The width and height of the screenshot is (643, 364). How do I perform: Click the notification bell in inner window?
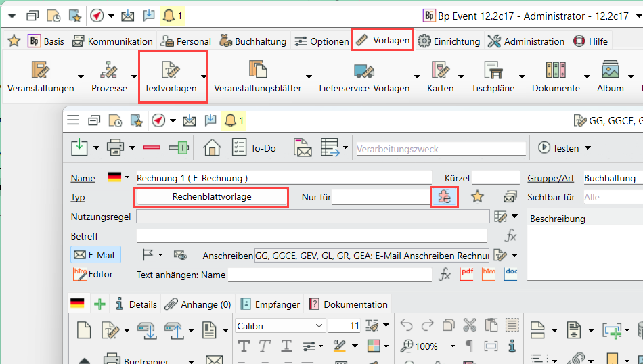231,120
